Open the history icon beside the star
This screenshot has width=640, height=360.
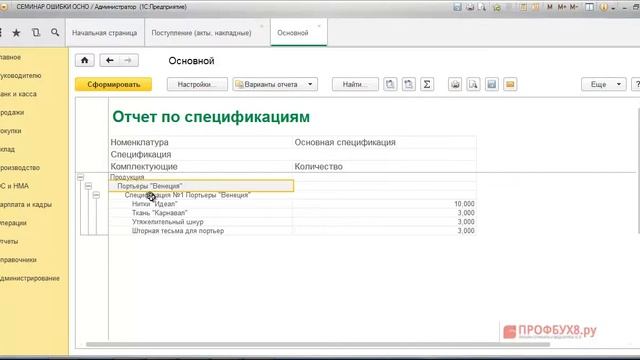(36, 33)
